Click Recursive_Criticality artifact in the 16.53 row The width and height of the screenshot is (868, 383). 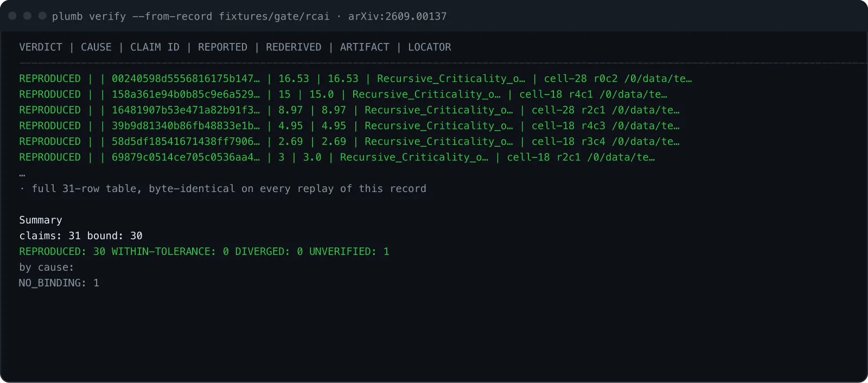451,79
